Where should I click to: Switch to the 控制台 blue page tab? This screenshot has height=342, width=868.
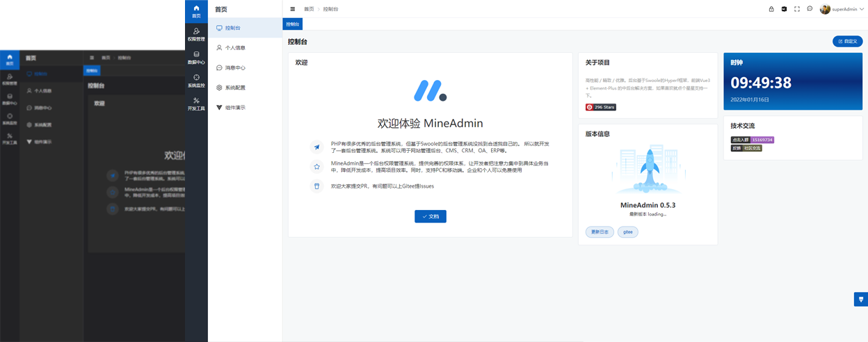coord(293,24)
